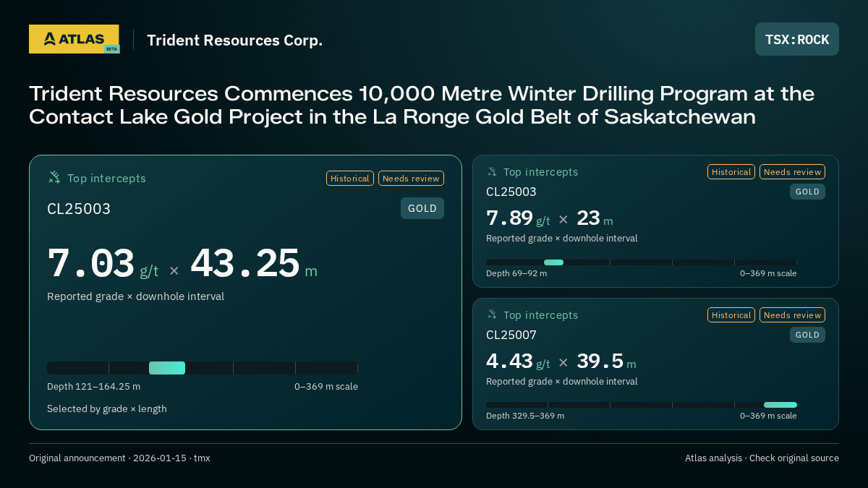Click the drill icon in the CL25007 card
Viewport: 868px width, 488px height.
492,314
